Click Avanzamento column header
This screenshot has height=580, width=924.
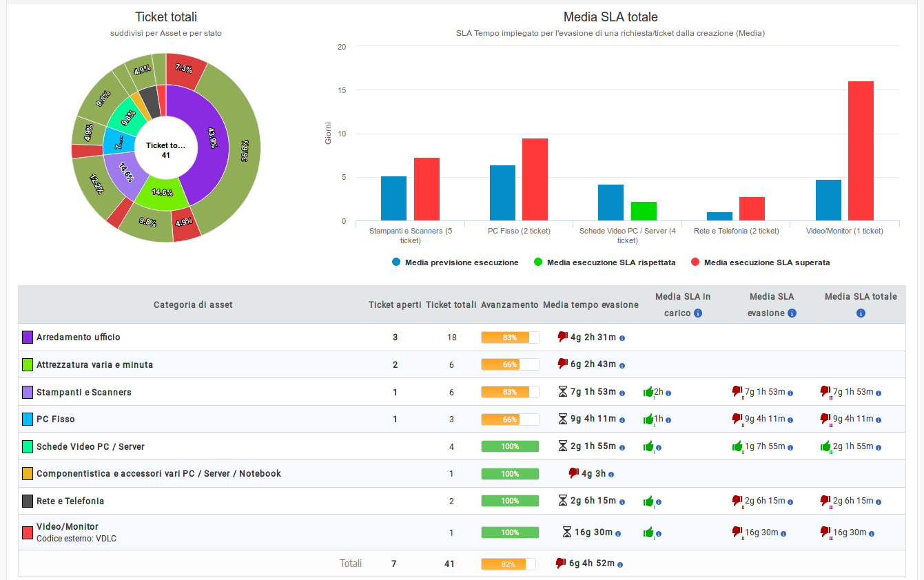[510, 304]
